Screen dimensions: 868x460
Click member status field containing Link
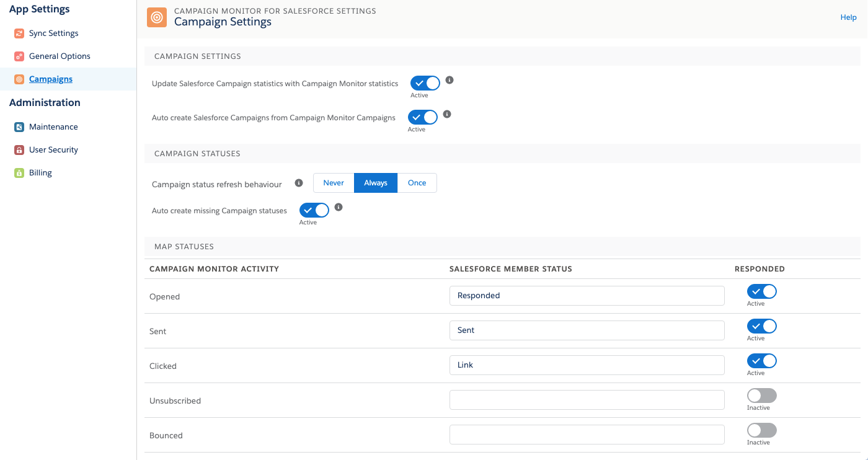tap(587, 365)
